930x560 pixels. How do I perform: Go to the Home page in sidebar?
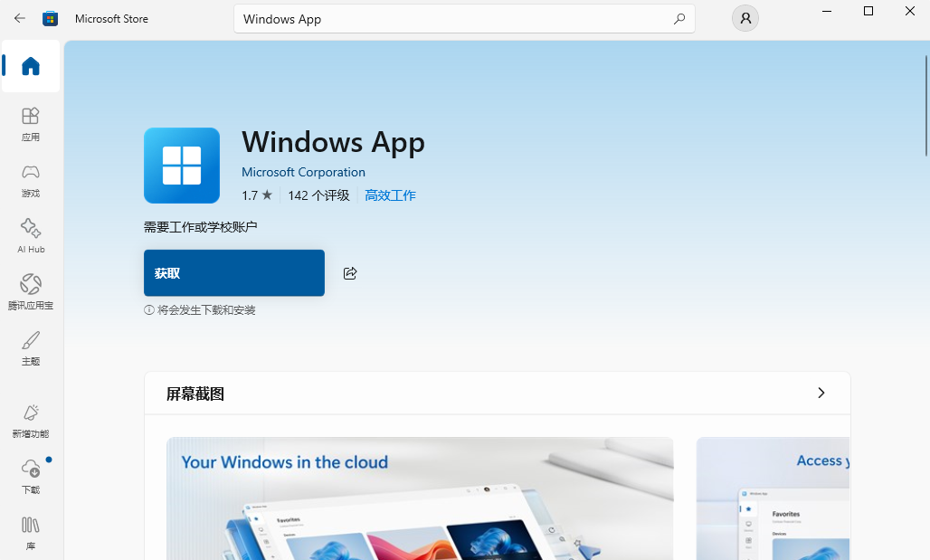(31, 66)
